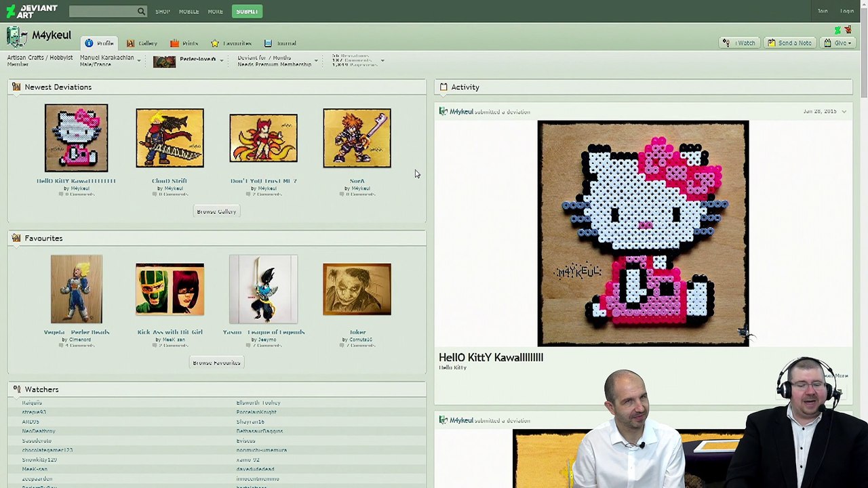Open the DeviantArt logo home link
This screenshot has height=488, width=868.
click(x=32, y=11)
